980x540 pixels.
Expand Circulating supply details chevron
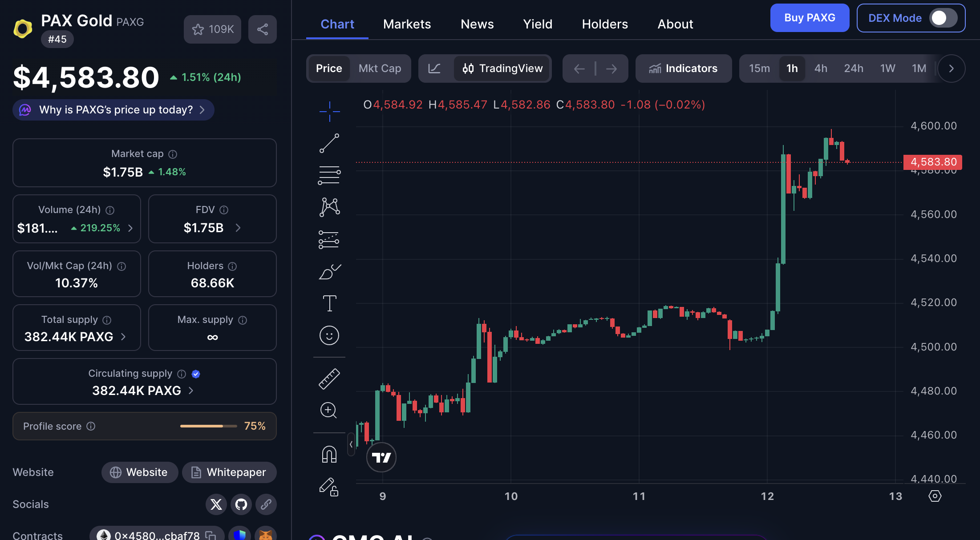click(x=191, y=391)
